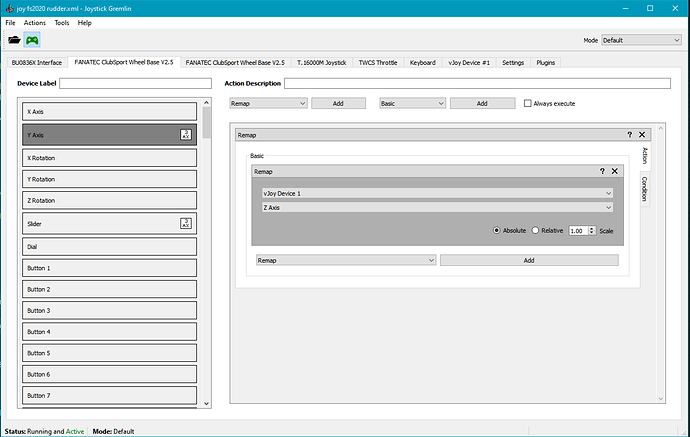Image resolution: width=690 pixels, height=437 pixels.
Task: Click help icon on outer Remap panel
Action: [629, 134]
